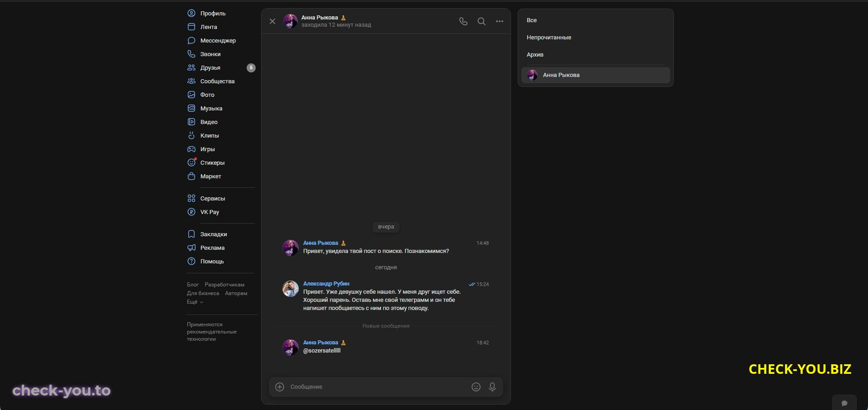Open the Видео play icon
The height and width of the screenshot is (410, 868).
(x=191, y=122)
